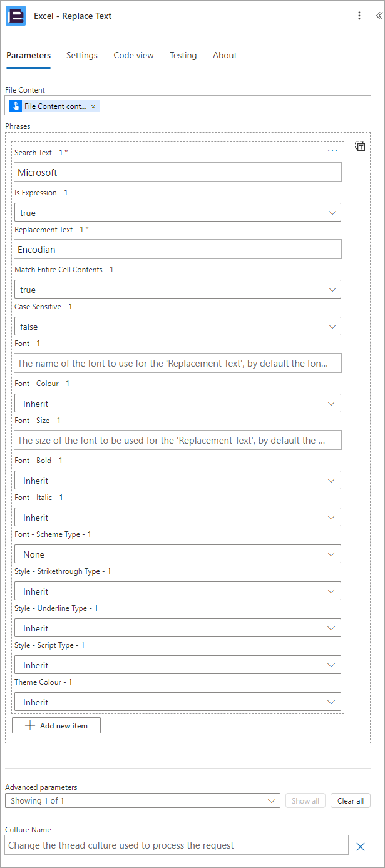Remove Culture Name parameter with the X icon
The width and height of the screenshot is (385, 868).
pyautogui.click(x=361, y=846)
